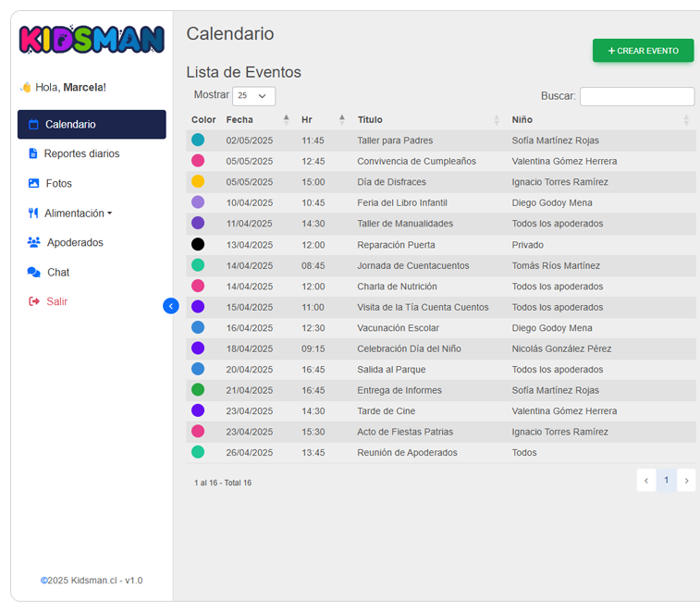This screenshot has height=611, width=700.
Task: Click purple dot of Taller de Manualidades
Action: 198,223
